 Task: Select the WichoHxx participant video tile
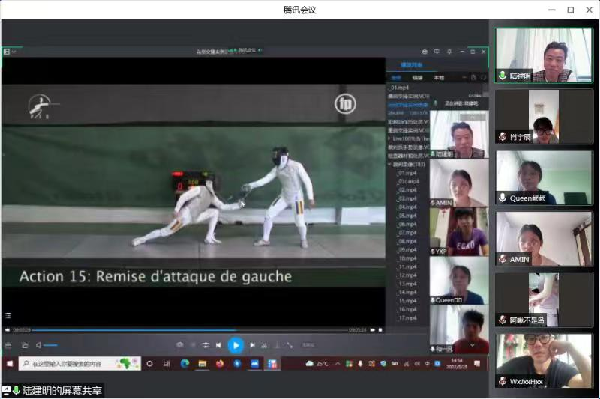point(544,361)
